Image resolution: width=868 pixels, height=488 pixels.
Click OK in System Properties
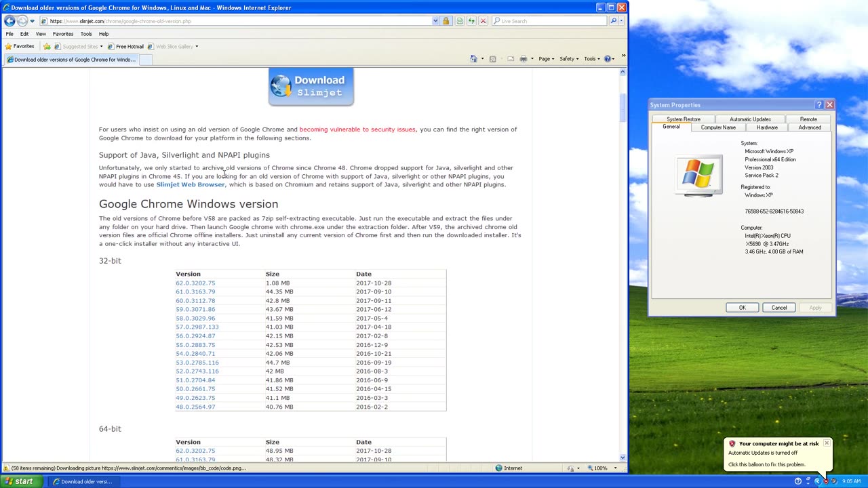tap(743, 308)
